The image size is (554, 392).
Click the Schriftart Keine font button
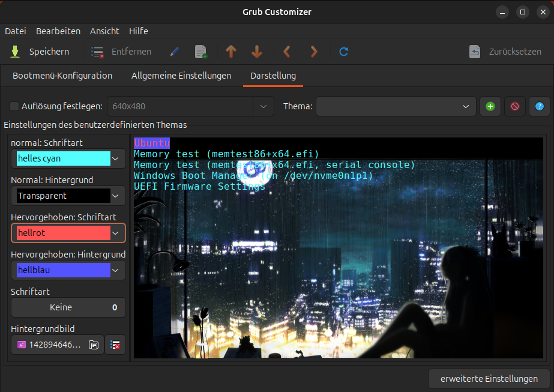pos(68,307)
